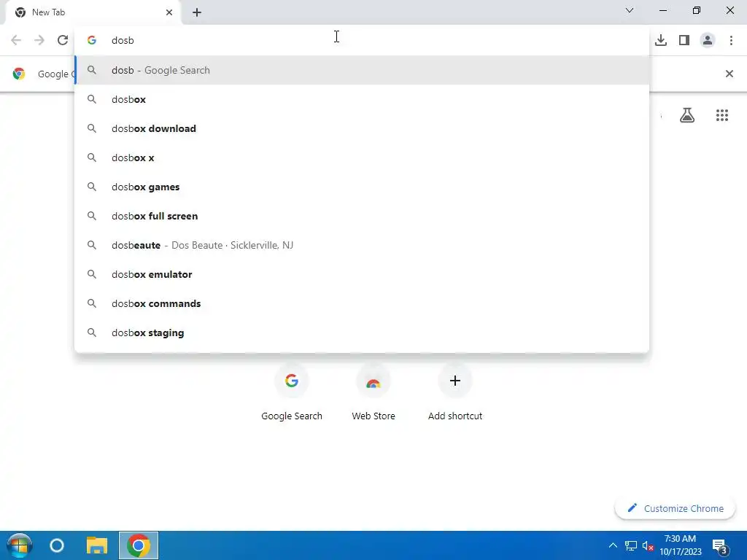The width and height of the screenshot is (747, 560).
Task: Toggle the Chrome side panel icon
Action: [x=684, y=40]
